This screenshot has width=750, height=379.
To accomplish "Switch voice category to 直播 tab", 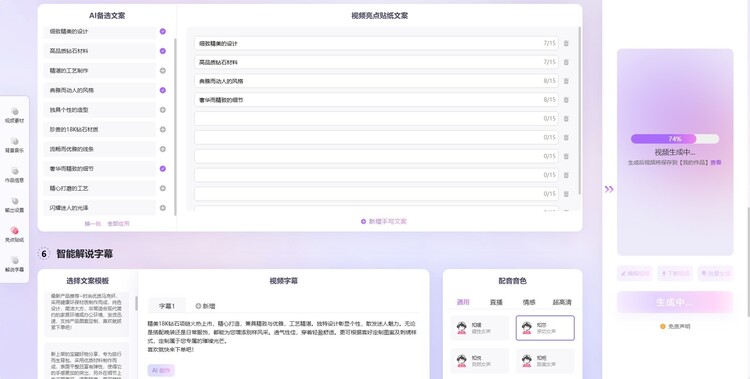I will 496,302.
